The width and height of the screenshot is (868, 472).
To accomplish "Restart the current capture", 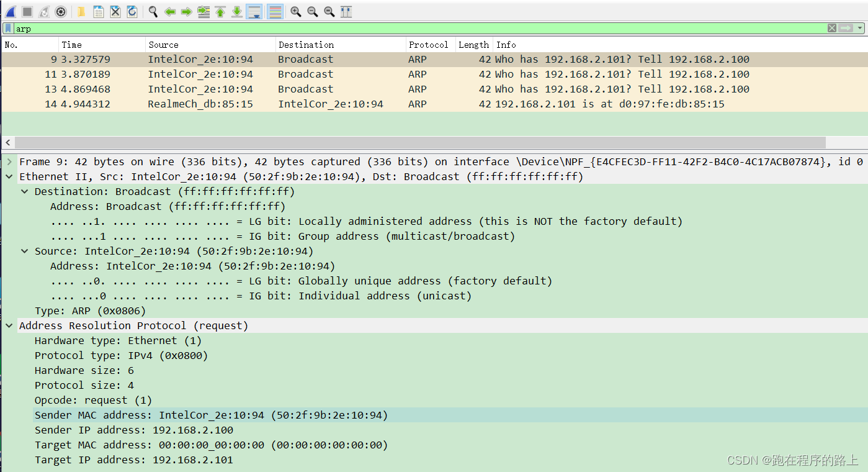I will click(44, 12).
